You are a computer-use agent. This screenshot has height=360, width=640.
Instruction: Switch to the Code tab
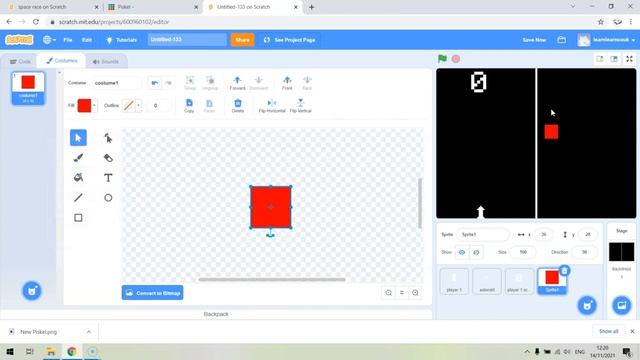click(20, 61)
